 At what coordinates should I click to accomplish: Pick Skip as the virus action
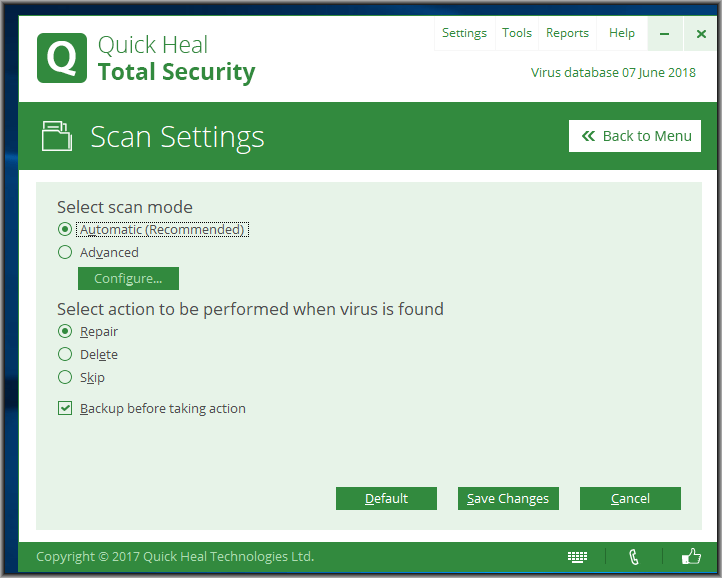point(65,378)
